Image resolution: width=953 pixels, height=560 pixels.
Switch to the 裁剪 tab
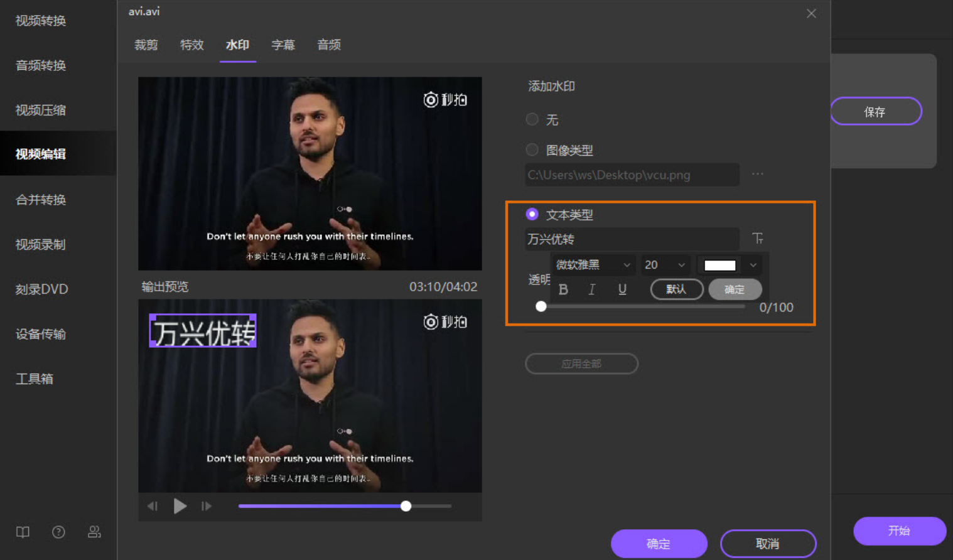146,45
